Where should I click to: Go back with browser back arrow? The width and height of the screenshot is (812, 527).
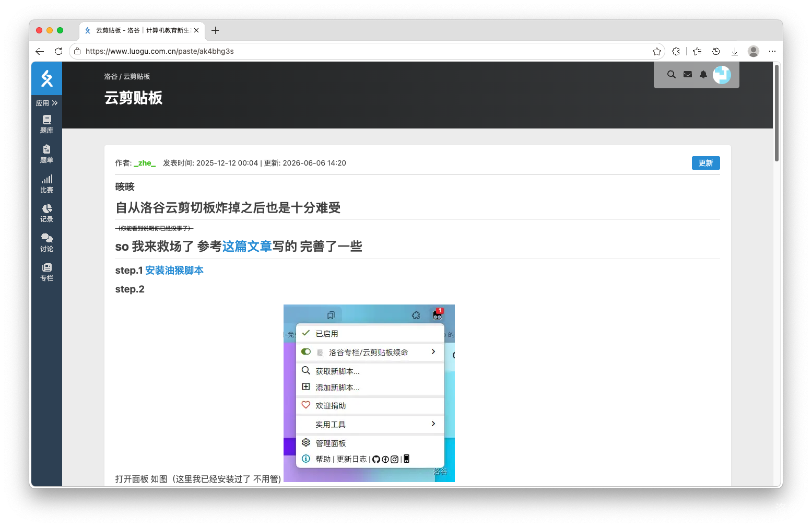(40, 51)
